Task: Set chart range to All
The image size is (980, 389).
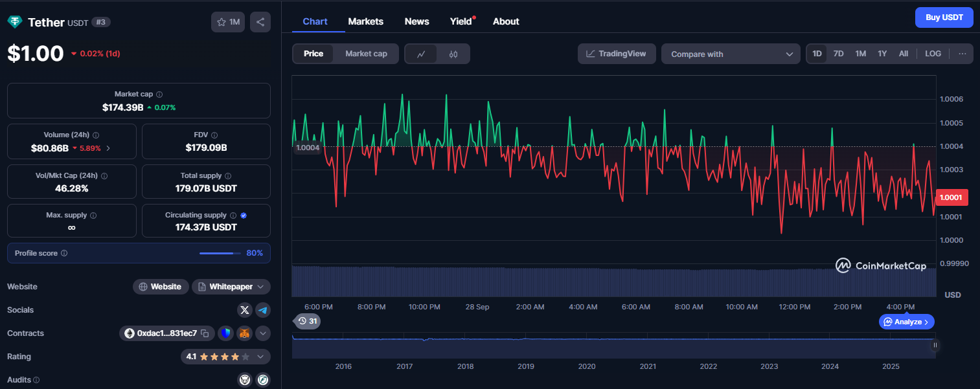Action: pyautogui.click(x=904, y=54)
